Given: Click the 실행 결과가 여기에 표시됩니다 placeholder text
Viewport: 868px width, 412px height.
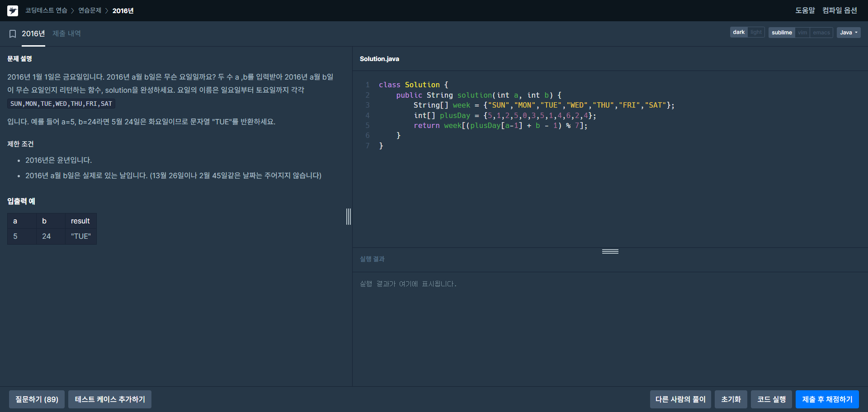Looking at the screenshot, I should tap(408, 284).
